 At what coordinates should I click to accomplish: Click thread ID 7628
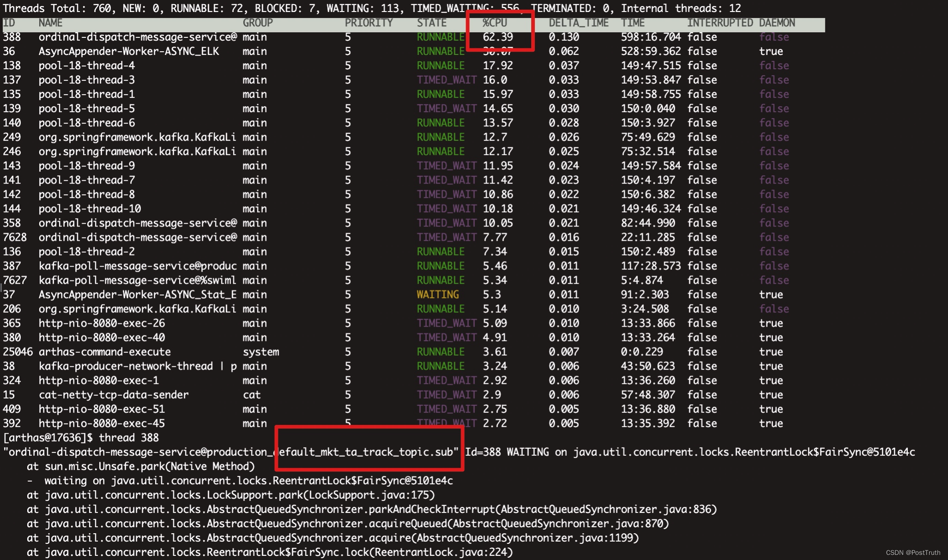tap(15, 237)
